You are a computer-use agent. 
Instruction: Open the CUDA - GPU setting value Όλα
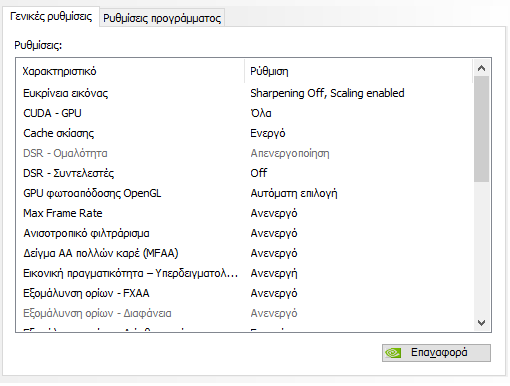[261, 113]
